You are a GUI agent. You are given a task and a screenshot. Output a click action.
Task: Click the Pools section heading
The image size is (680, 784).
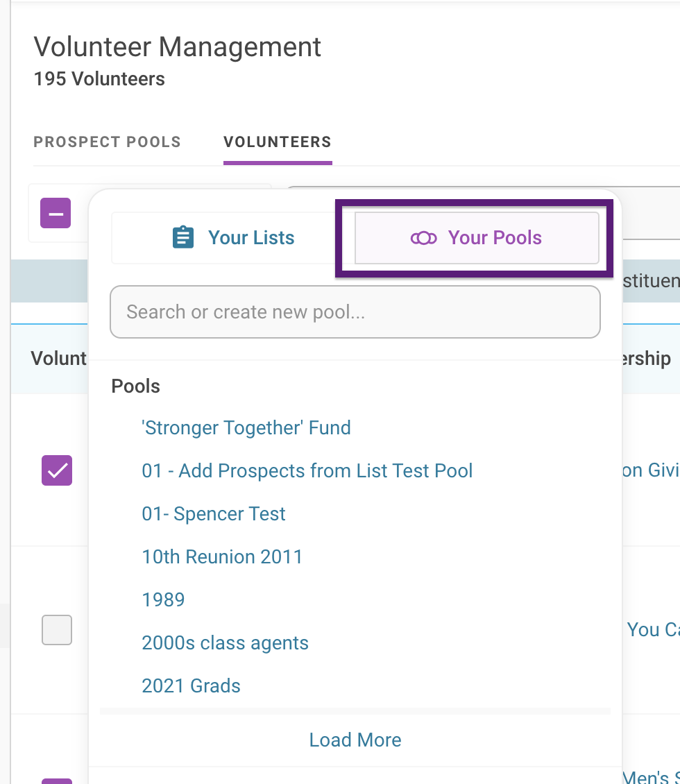[135, 386]
